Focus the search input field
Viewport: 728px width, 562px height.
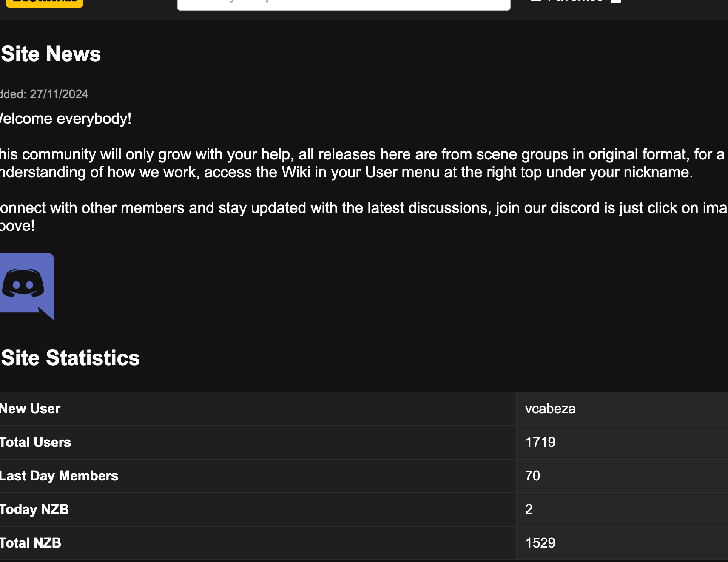344,4
